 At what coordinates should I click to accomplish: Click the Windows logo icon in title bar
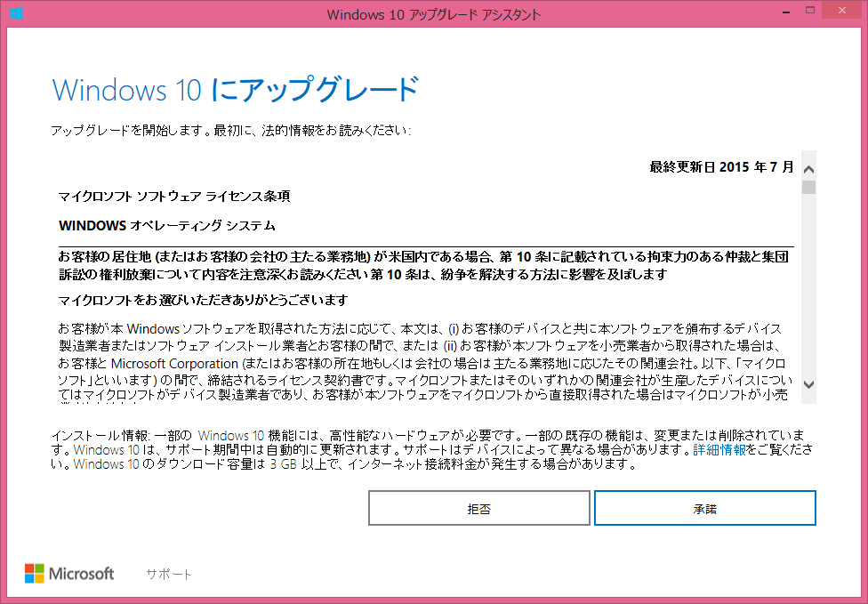pos(16,14)
